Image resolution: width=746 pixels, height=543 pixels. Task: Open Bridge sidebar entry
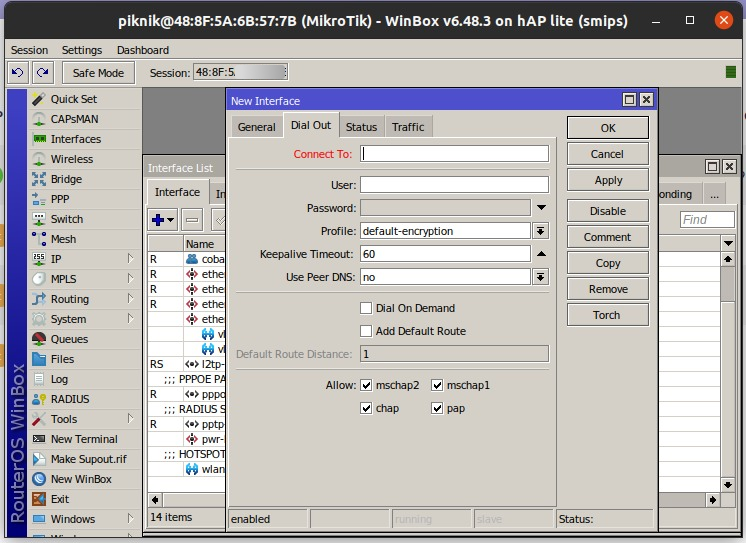pyautogui.click(x=67, y=179)
